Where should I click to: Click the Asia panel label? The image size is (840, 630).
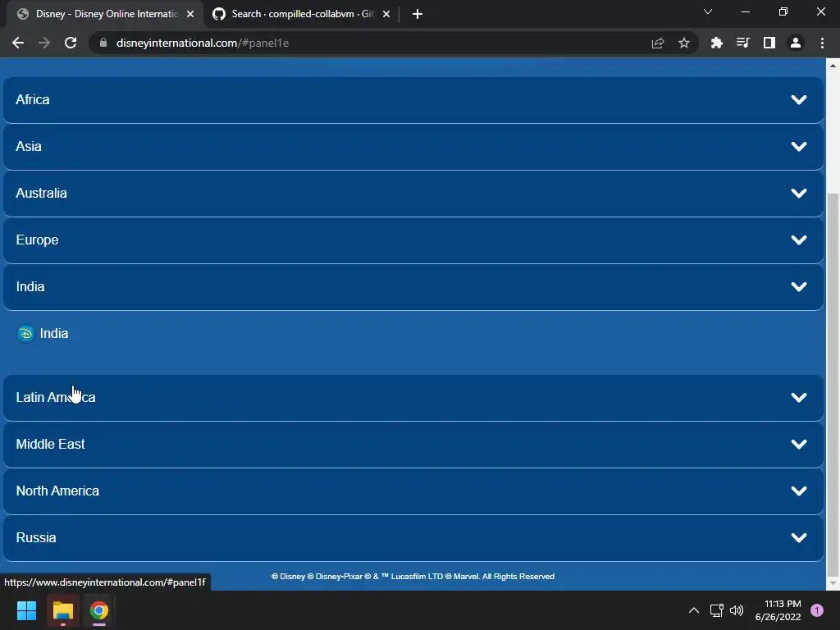(29, 146)
